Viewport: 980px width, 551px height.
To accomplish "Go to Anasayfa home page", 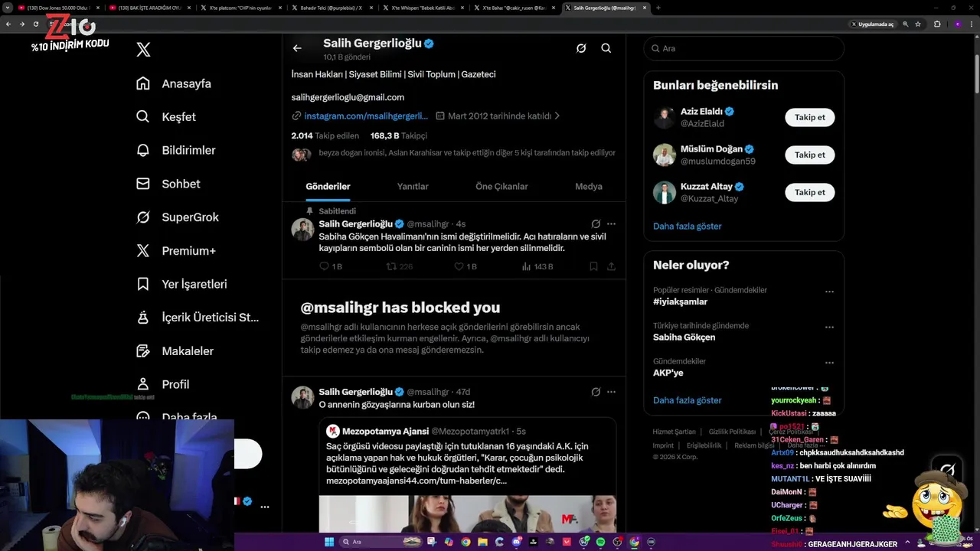I will [173, 83].
